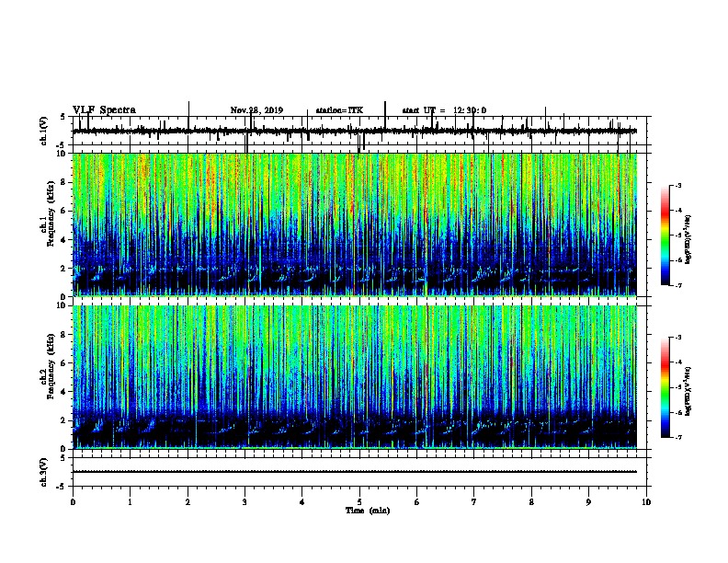
Task: Click time axis tick label '6'
Action: [x=417, y=502]
